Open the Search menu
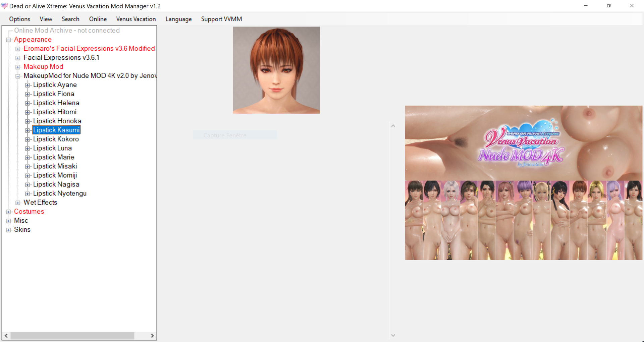The width and height of the screenshot is (644, 342). click(70, 19)
